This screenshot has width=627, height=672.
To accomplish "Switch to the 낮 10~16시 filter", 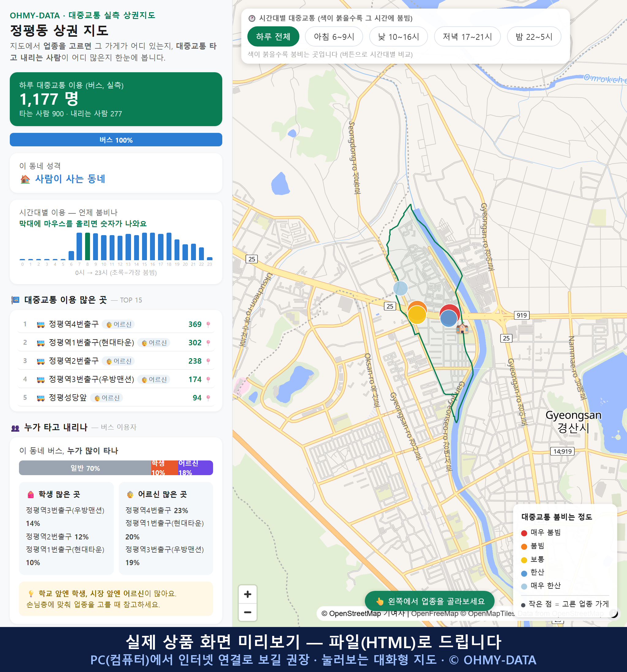I will (399, 36).
